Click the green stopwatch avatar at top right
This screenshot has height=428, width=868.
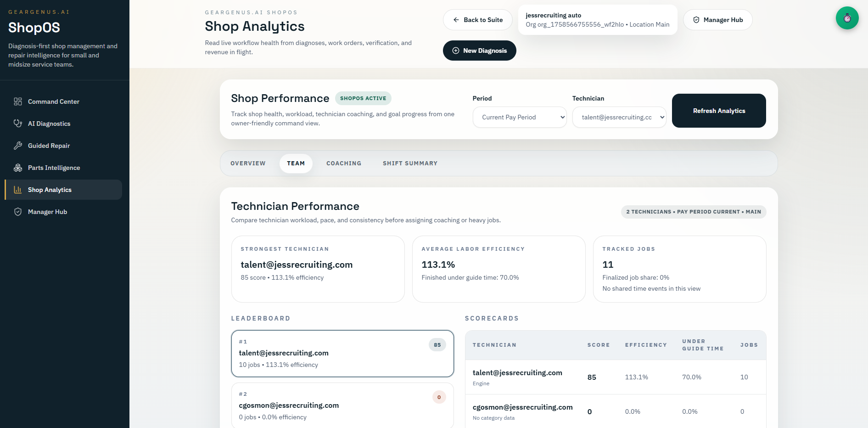click(847, 18)
